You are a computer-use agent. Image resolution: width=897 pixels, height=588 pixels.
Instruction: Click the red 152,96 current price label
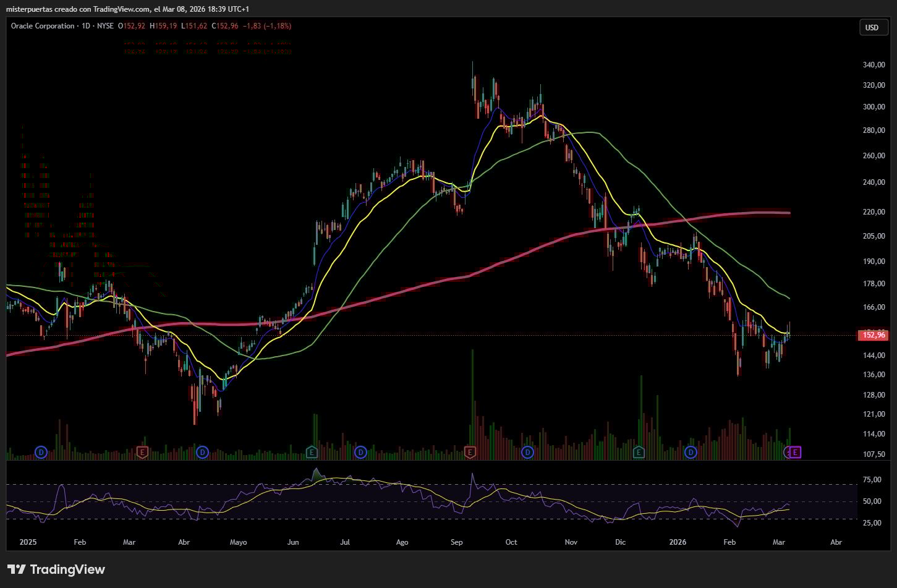[x=874, y=335]
